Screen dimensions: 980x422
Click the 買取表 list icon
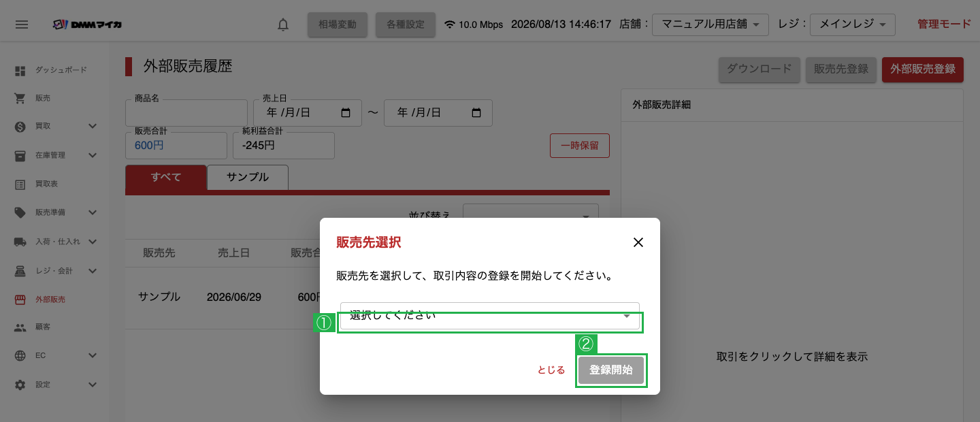20,184
